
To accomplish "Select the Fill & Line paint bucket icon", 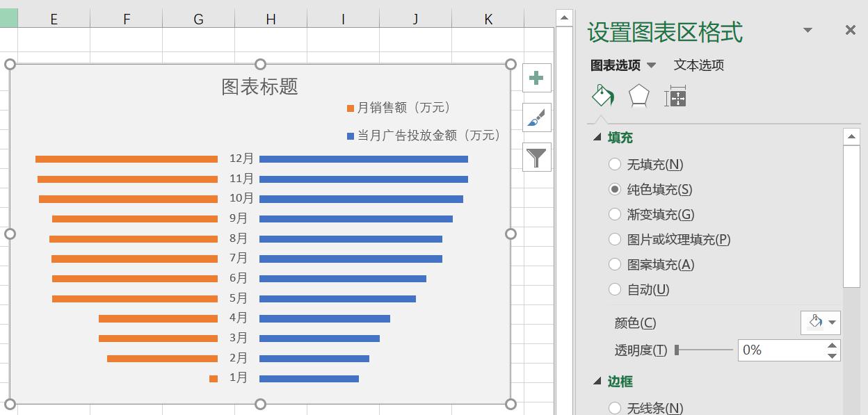I will tap(603, 96).
